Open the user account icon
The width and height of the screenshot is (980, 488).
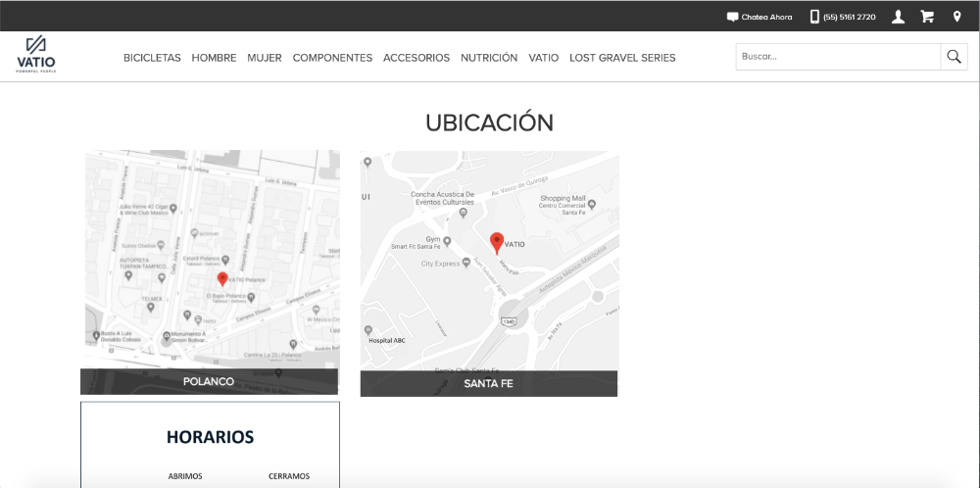tap(898, 17)
